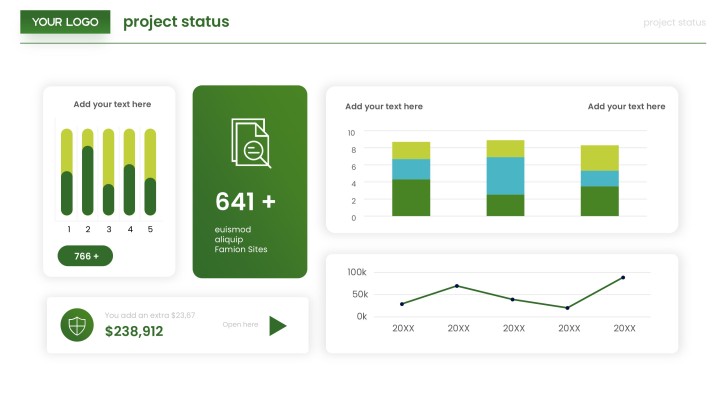726x408 pixels.
Task: Click faded project status text at top right
Action: tap(674, 23)
